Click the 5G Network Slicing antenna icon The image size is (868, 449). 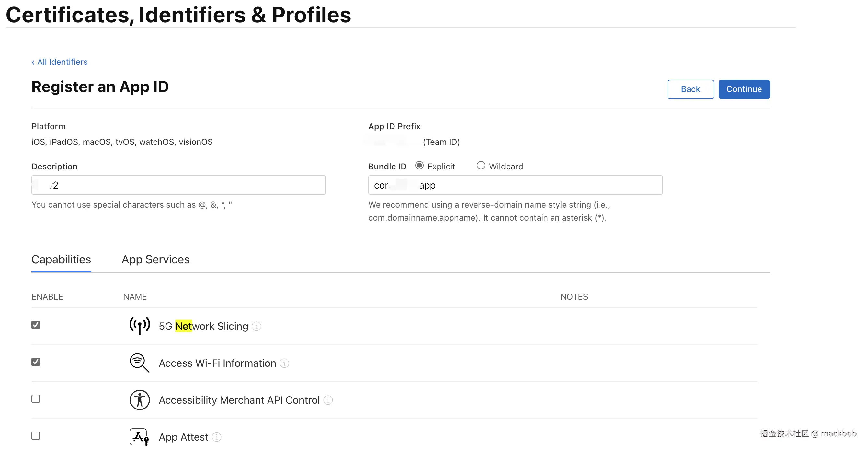(140, 326)
